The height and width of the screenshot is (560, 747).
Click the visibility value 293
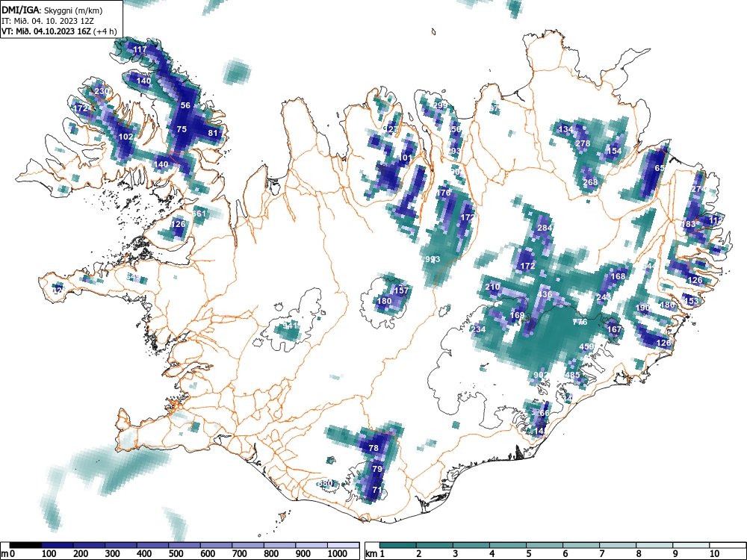tap(454, 151)
